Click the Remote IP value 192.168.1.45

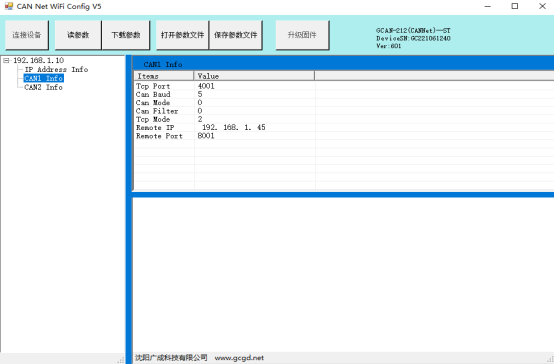point(234,127)
